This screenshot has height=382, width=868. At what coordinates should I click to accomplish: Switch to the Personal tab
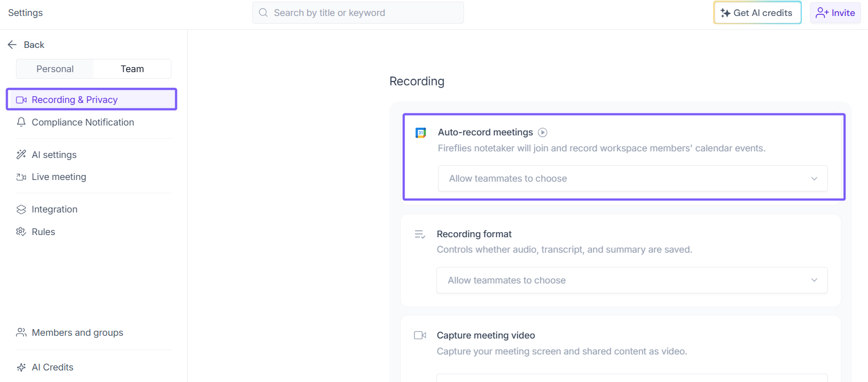55,69
